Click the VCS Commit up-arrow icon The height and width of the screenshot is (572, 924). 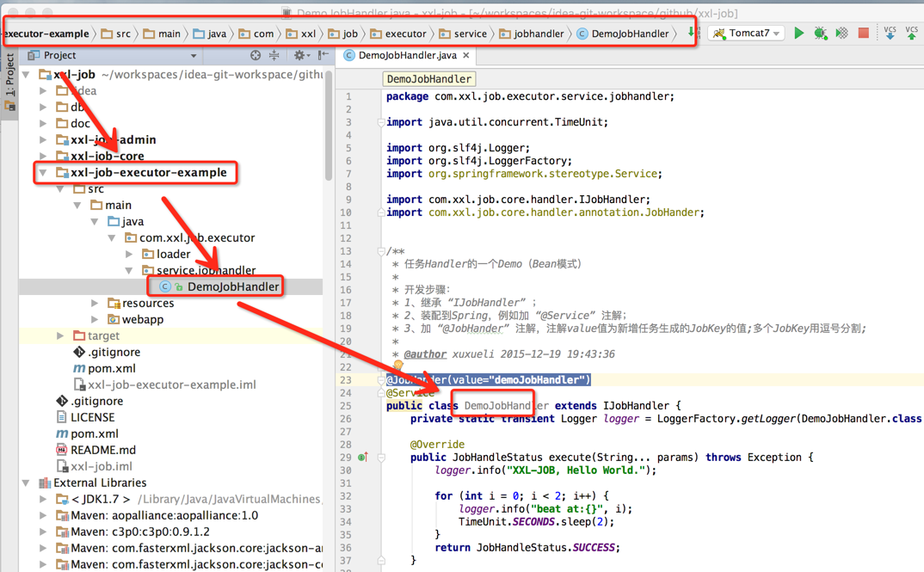click(x=911, y=34)
